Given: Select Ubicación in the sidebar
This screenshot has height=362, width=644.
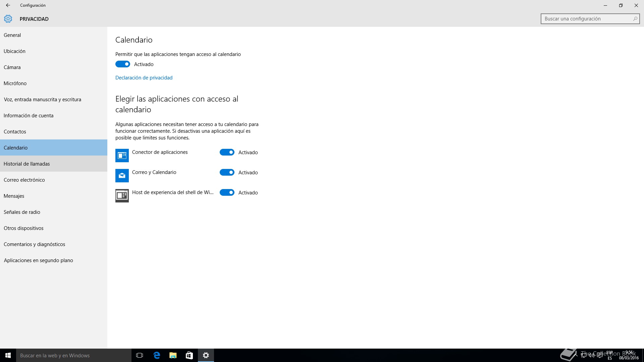Looking at the screenshot, I should 54,51.
